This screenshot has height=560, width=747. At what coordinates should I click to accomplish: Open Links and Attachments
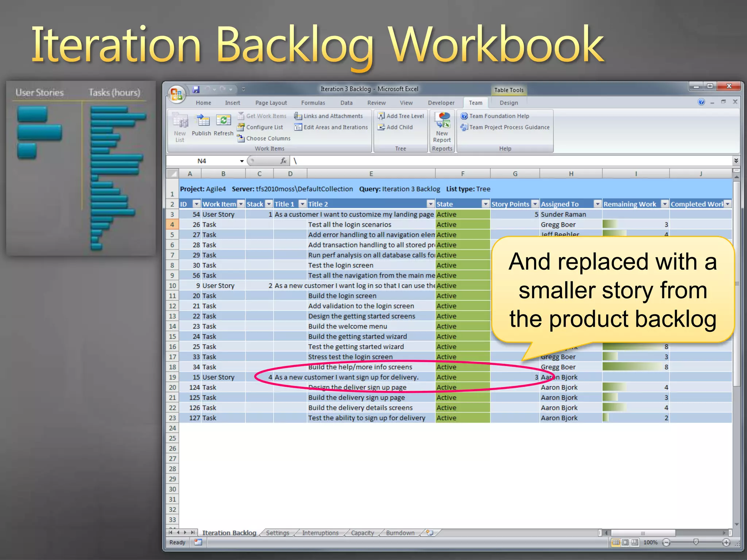(329, 116)
